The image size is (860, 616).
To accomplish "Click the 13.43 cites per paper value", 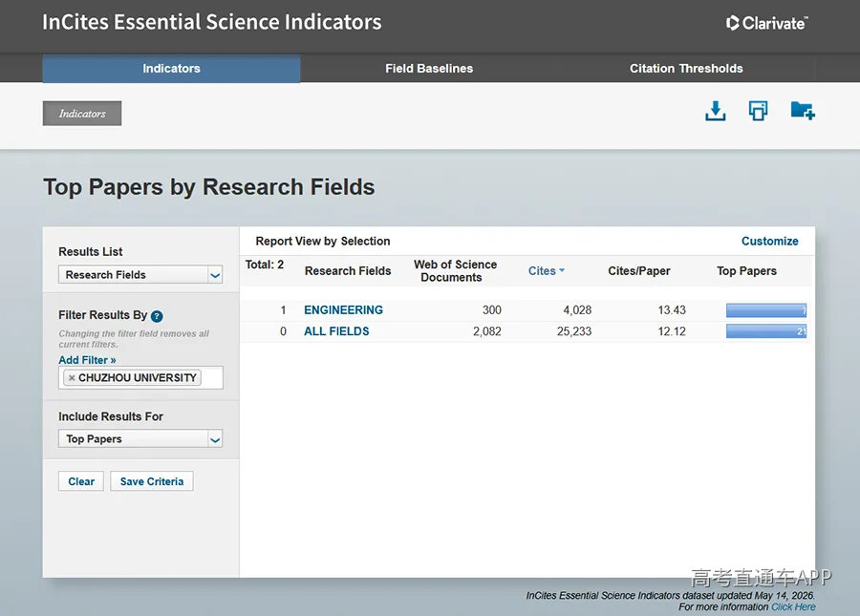I will tap(672, 310).
